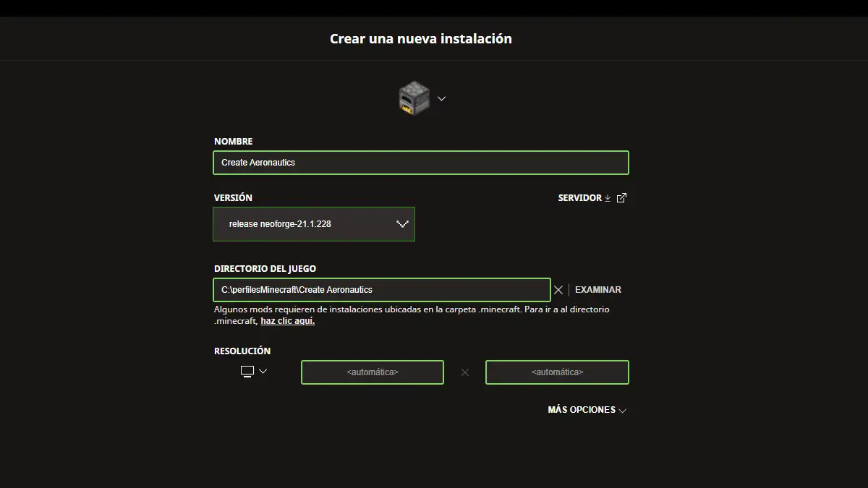Screen dimensions: 868x488
Task: Select the left <automática> resolution width field
Action: coord(372,372)
